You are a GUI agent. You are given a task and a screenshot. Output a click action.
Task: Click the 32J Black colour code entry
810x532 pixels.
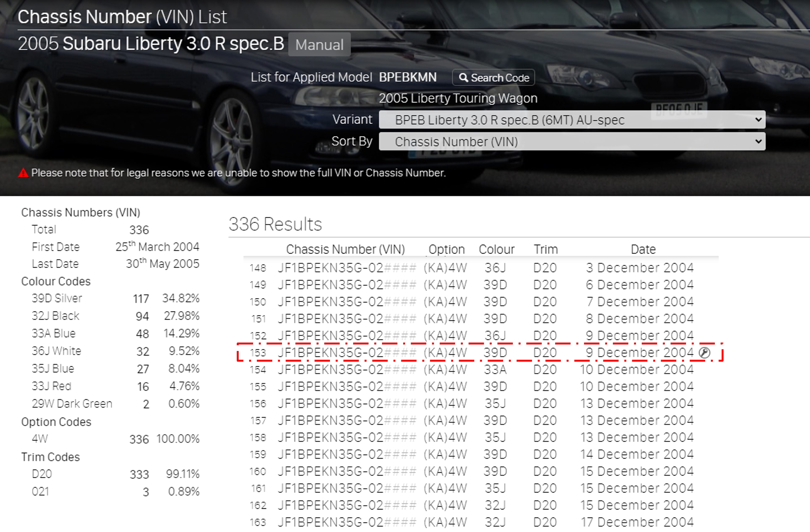[x=55, y=316]
